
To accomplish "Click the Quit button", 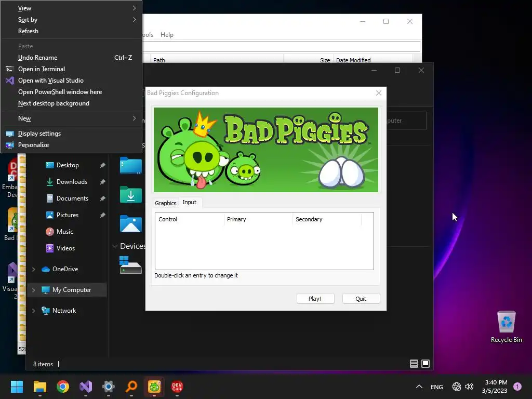I will tap(361, 299).
